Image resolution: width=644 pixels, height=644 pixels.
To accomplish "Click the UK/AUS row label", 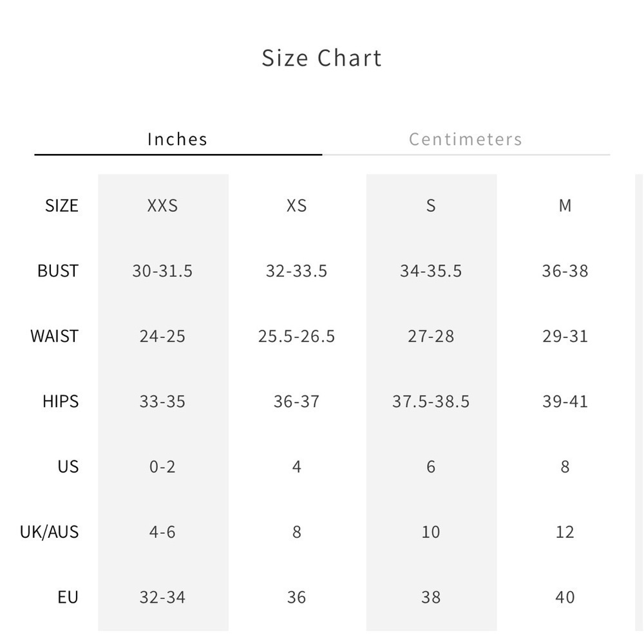I will tap(49, 532).
